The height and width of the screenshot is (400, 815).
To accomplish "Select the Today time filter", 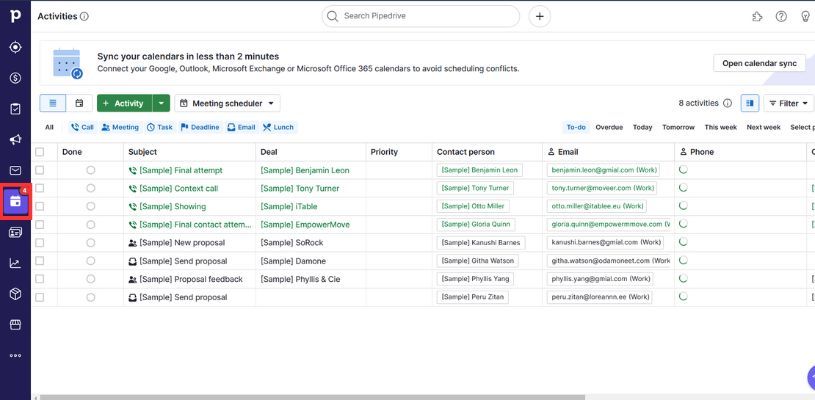I will [642, 127].
